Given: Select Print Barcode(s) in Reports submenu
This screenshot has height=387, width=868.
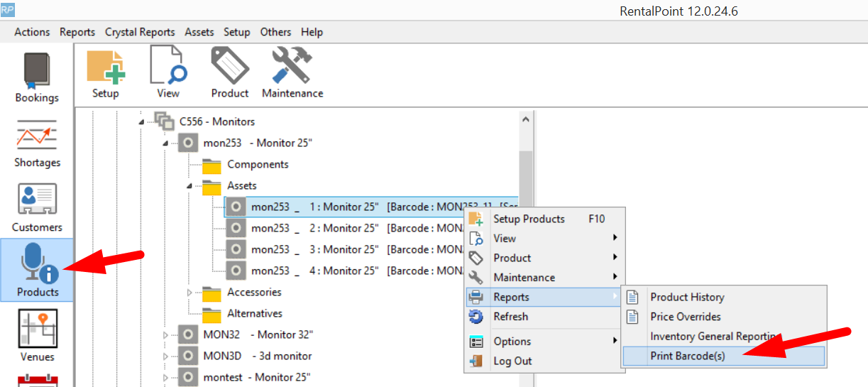Looking at the screenshot, I should 723,356.
